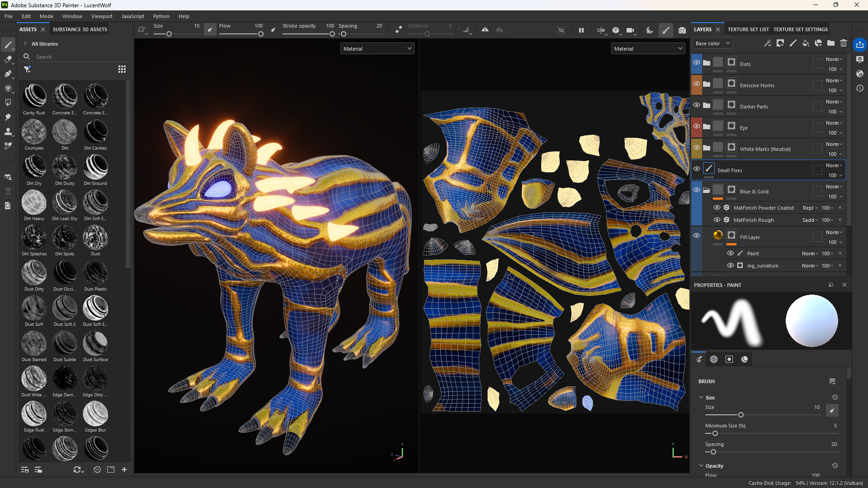Select the Eraser tool
Image resolution: width=868 pixels, height=488 pixels.
pyautogui.click(x=8, y=59)
